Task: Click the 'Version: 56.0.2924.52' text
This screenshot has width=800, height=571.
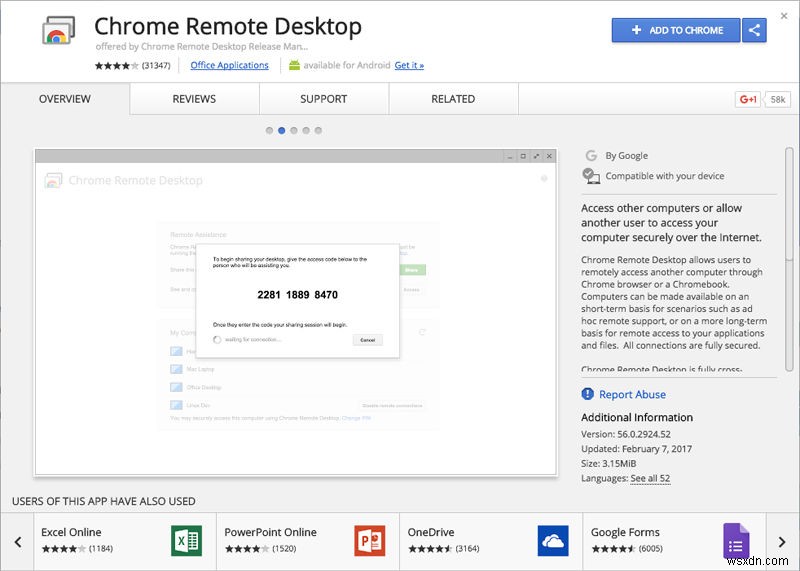Action: (626, 434)
